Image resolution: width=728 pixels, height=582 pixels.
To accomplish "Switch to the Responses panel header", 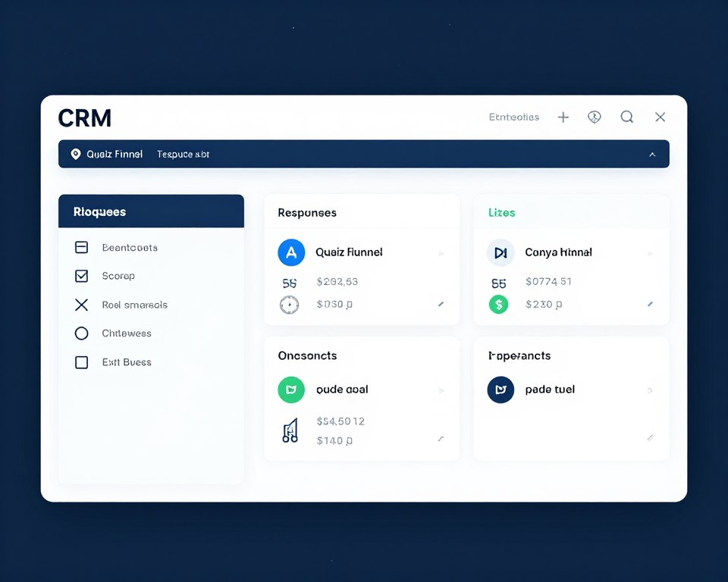I will point(306,213).
